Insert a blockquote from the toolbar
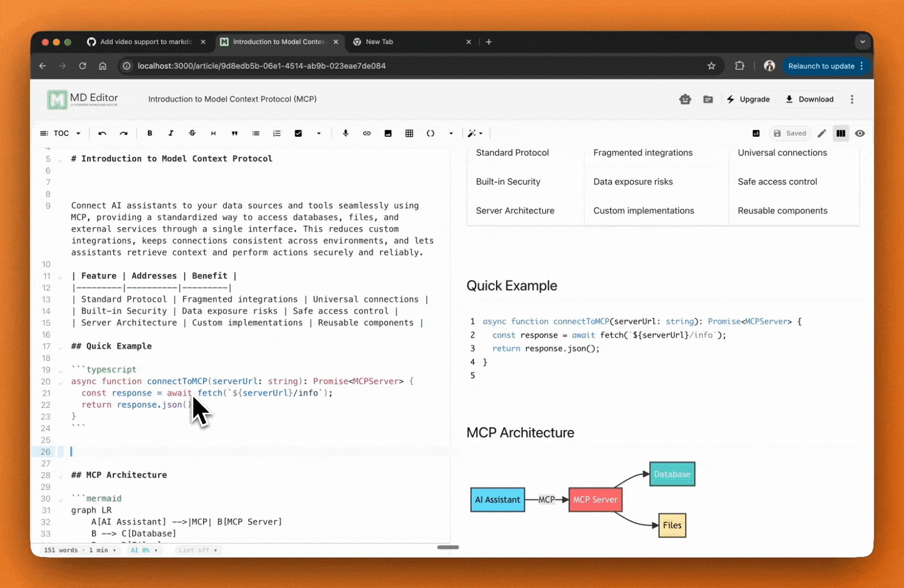Image resolution: width=904 pixels, height=588 pixels. click(x=235, y=133)
